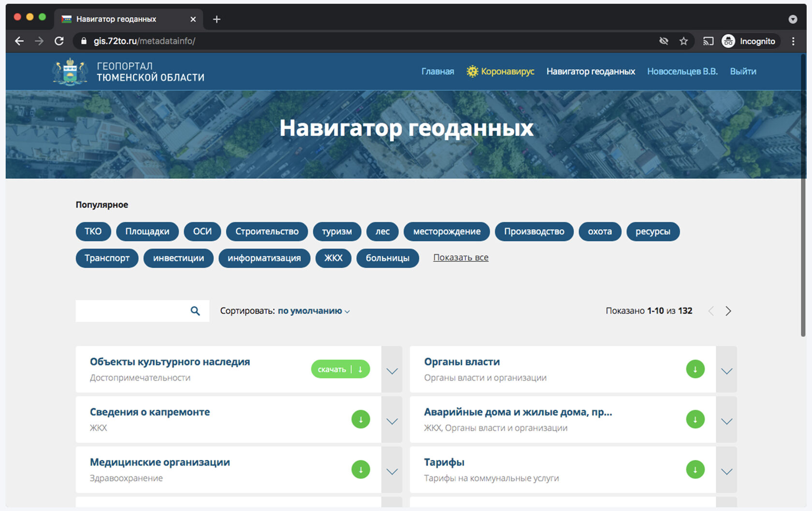This screenshot has width=812, height=511.
Task: Filter by the Транспорт tag
Action: [107, 258]
